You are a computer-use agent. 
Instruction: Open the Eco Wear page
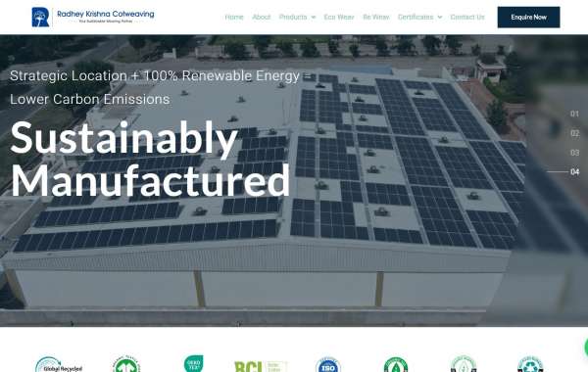pyautogui.click(x=339, y=18)
